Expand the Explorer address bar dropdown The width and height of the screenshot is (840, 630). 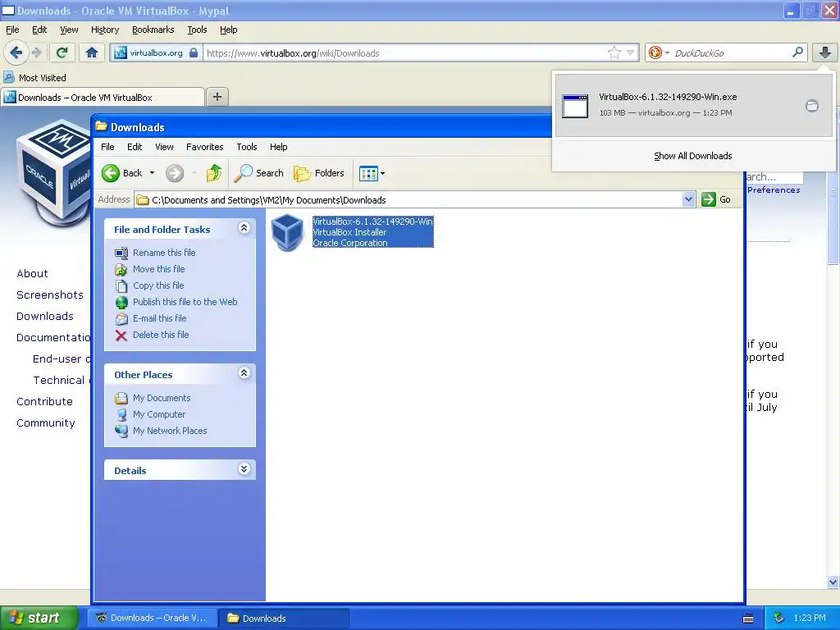pyautogui.click(x=688, y=199)
